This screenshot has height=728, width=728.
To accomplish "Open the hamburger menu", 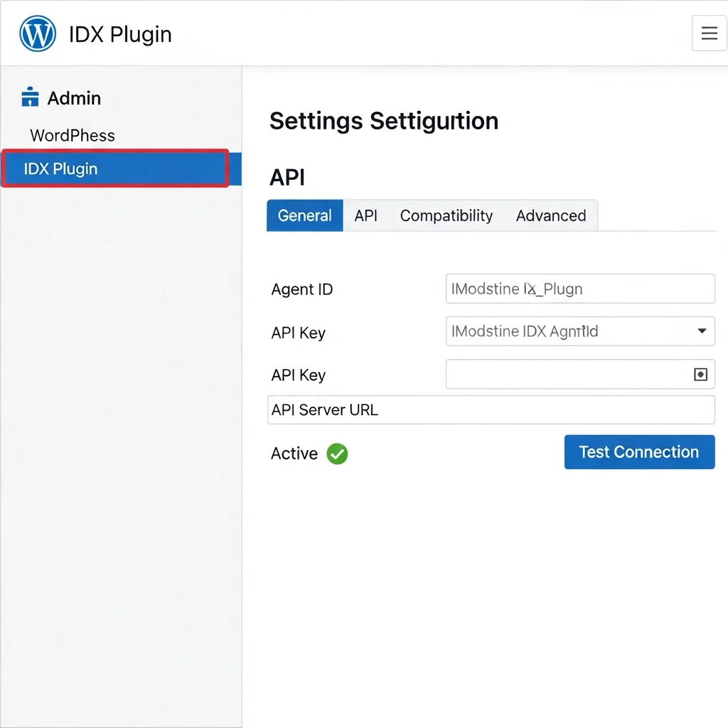I will pos(709,33).
